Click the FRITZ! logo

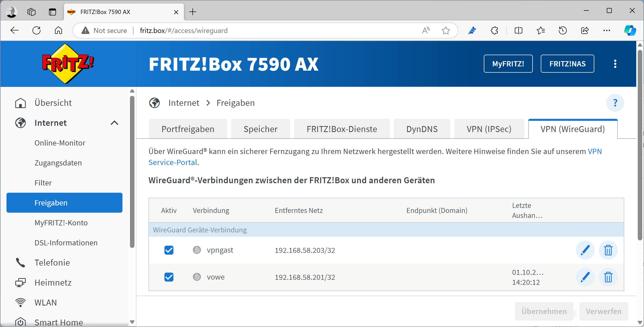(x=67, y=64)
